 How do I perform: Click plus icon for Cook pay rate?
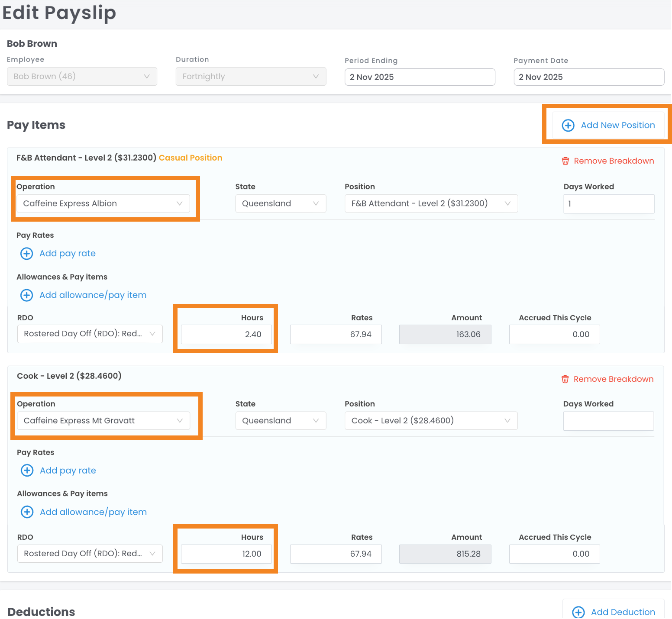27,471
